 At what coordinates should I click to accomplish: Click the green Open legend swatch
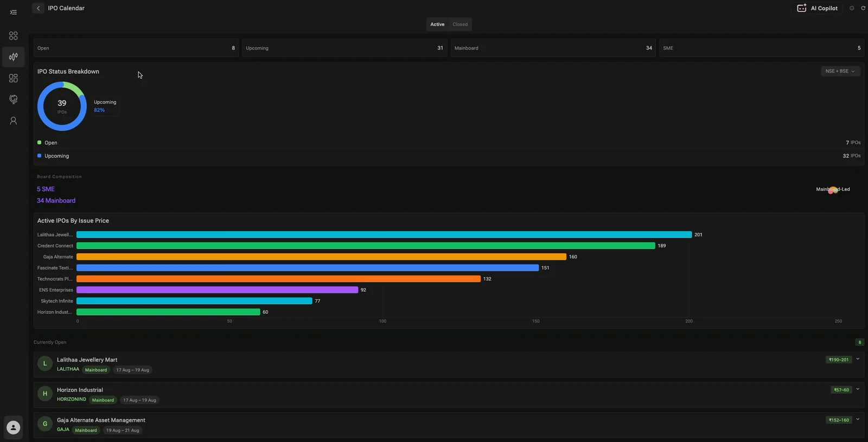point(39,143)
